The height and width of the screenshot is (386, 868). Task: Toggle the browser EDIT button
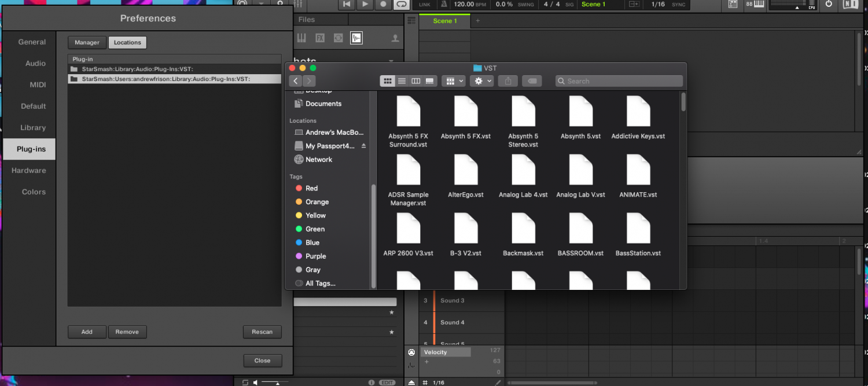tap(387, 383)
